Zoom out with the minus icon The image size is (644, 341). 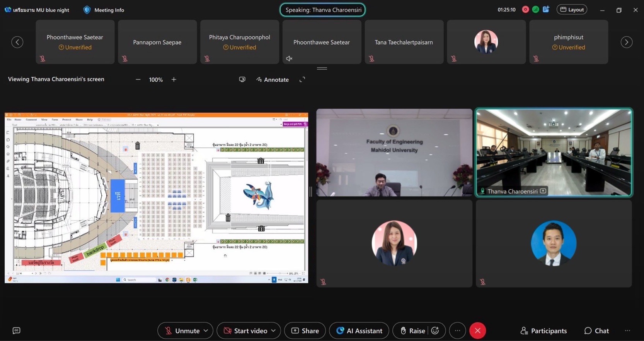coord(138,79)
